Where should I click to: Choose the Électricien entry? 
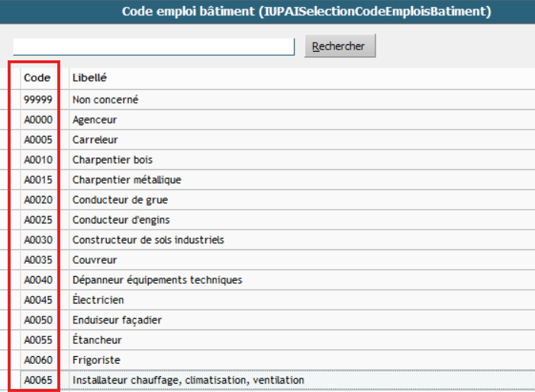coord(98,300)
